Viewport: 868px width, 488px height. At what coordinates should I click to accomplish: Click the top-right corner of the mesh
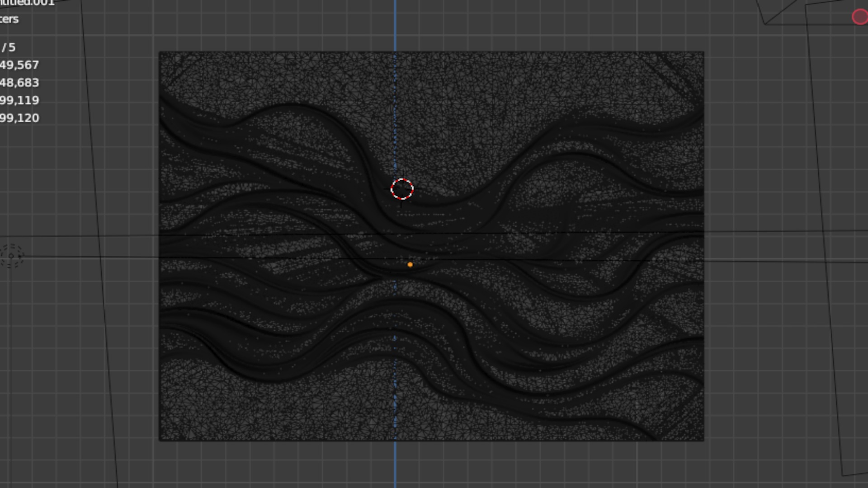703,52
